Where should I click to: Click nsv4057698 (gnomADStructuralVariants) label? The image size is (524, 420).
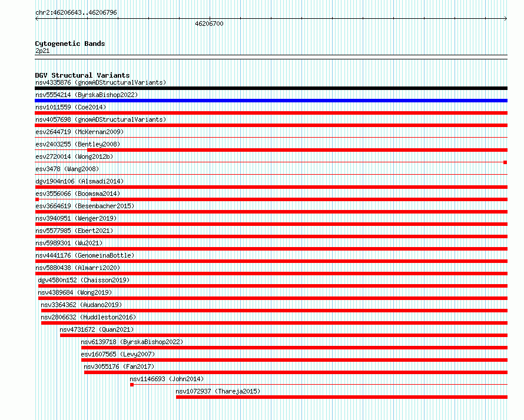point(101,119)
